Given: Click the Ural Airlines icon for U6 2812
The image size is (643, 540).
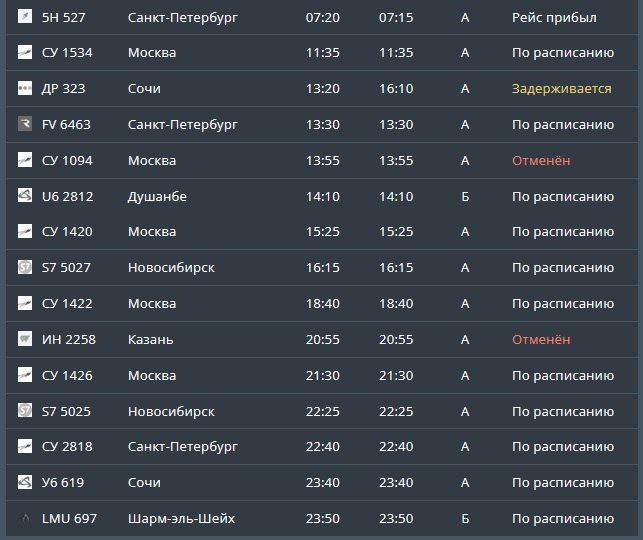Looking at the screenshot, I should click(x=25, y=196).
